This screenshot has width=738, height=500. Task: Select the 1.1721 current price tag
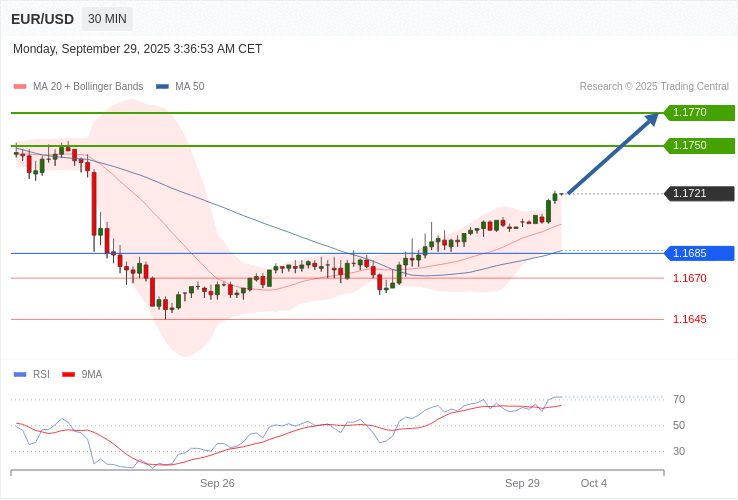coord(699,194)
